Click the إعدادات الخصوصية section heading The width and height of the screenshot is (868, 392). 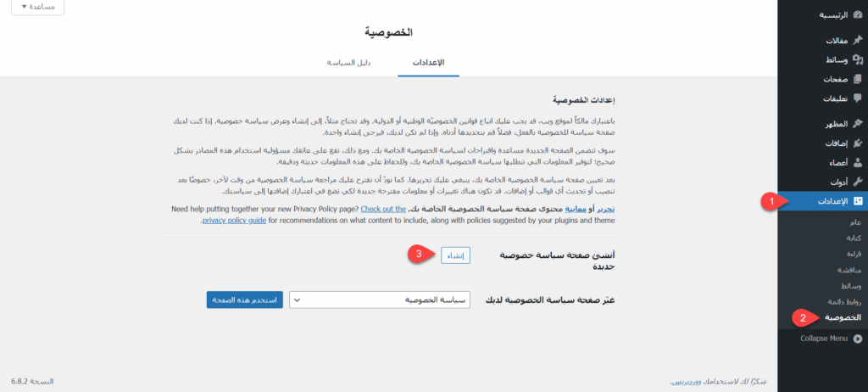(584, 100)
